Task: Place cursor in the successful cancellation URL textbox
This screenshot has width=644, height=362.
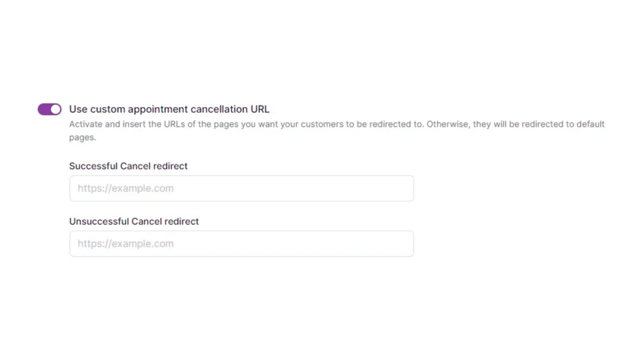Action: [x=241, y=188]
